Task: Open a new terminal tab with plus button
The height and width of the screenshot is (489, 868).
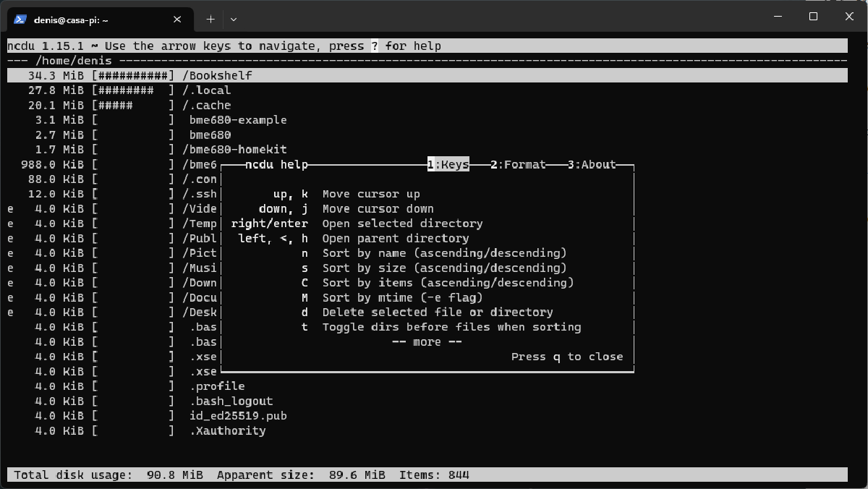Action: 210,20
